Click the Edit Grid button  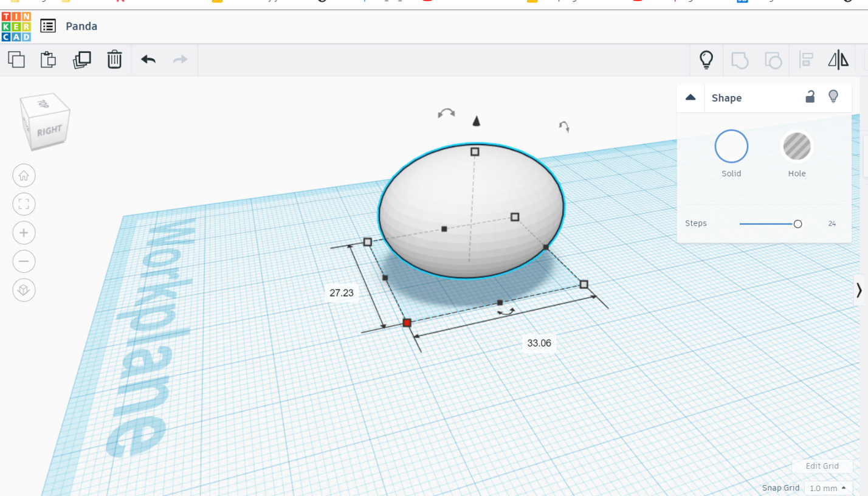[822, 466]
